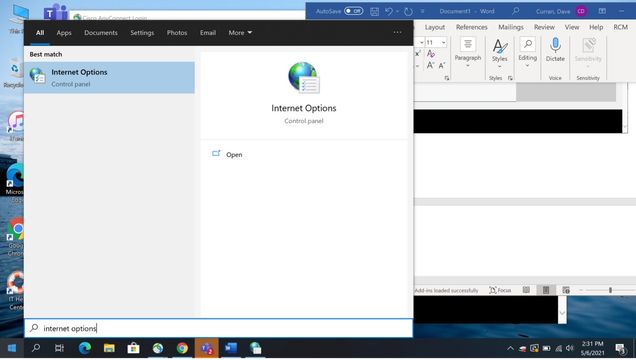Viewport: 636px width, 360px height.
Task: Open search panel options ellipsis menu
Action: point(398,32)
